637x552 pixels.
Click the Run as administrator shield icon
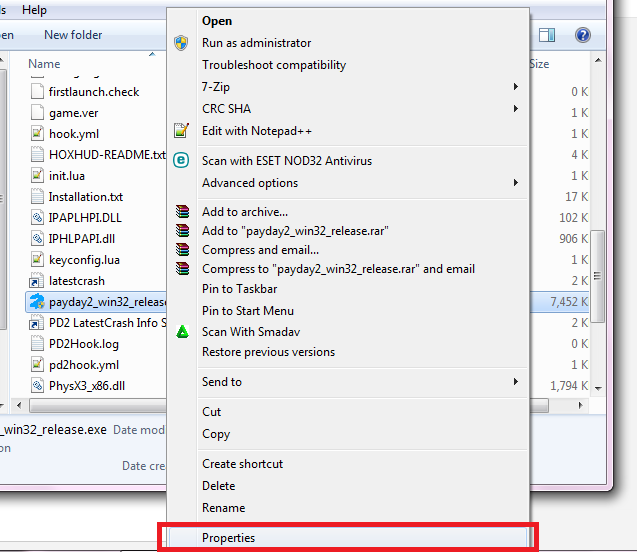181,43
